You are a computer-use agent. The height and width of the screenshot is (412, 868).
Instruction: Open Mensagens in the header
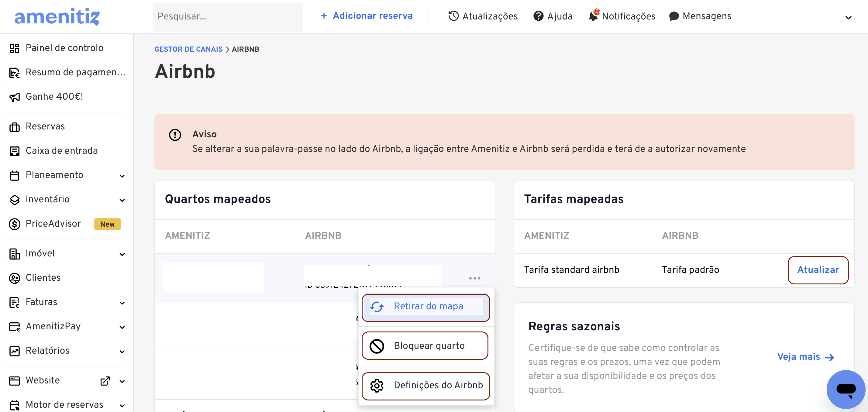pyautogui.click(x=700, y=16)
